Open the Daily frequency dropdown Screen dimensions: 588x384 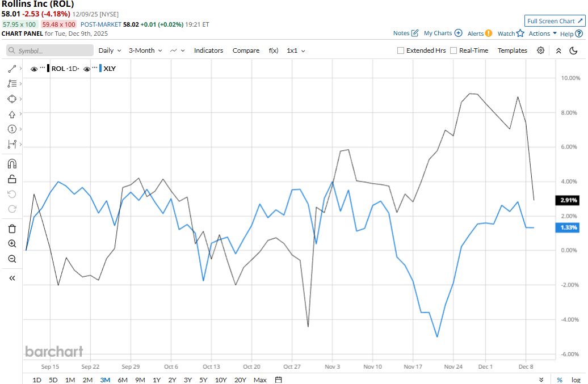click(110, 50)
